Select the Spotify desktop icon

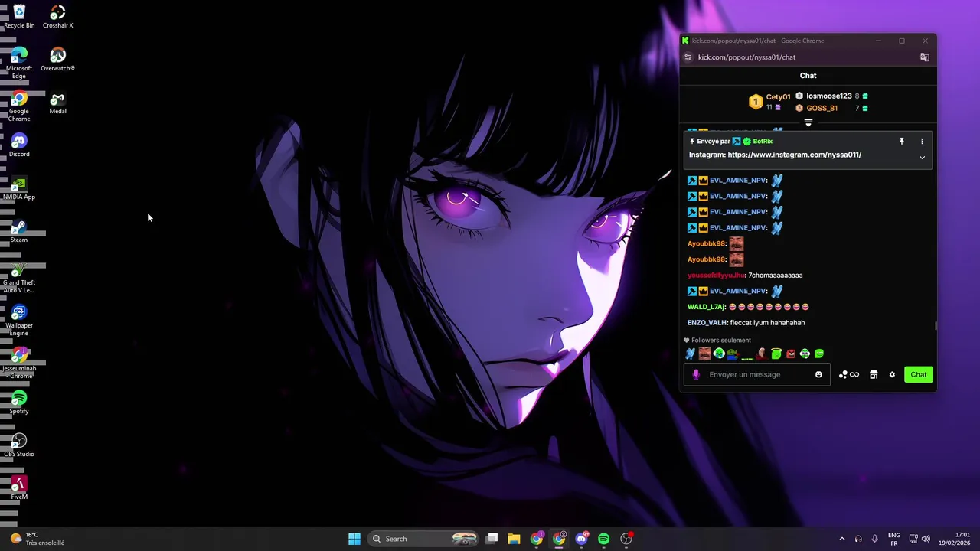point(19,402)
